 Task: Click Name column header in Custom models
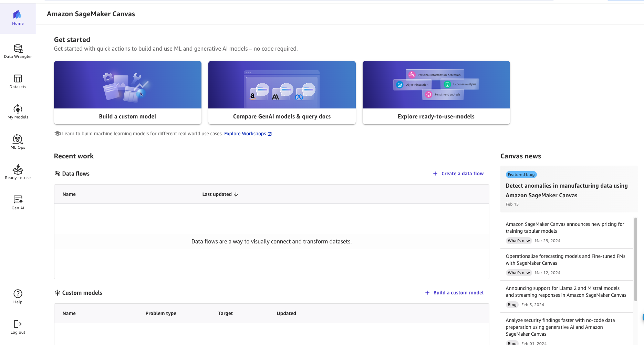[69, 313]
